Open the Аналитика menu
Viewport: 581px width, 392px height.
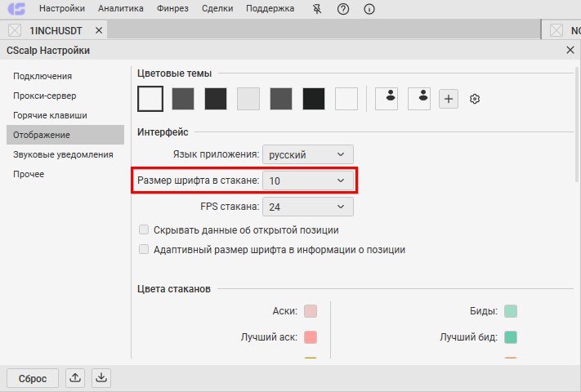(x=121, y=8)
